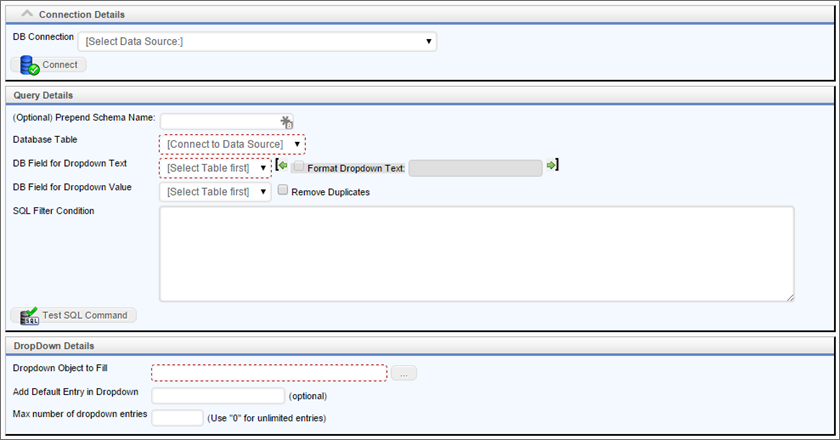Click the schema name lookup icon
The width and height of the screenshot is (840, 440).
tap(286, 122)
